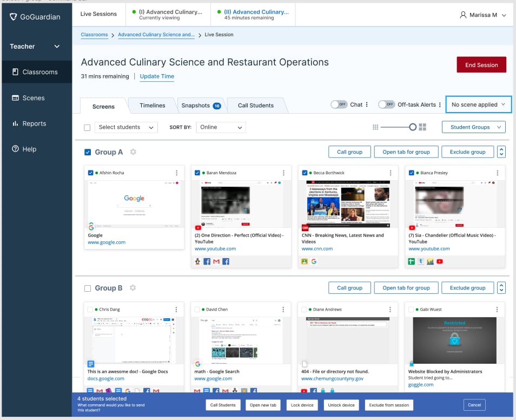Open Chat options three-dot menu
This screenshot has width=516, height=420.
coord(367,104)
